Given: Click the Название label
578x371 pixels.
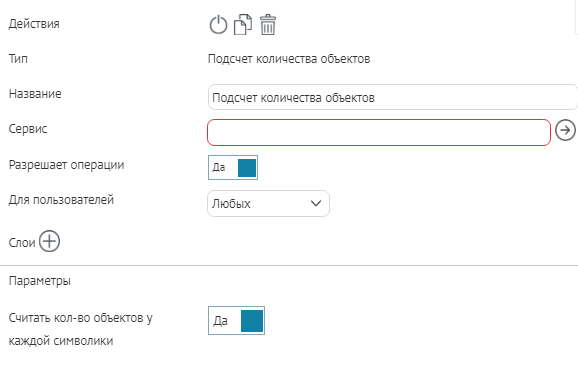Looking at the screenshot, I should point(35,94).
